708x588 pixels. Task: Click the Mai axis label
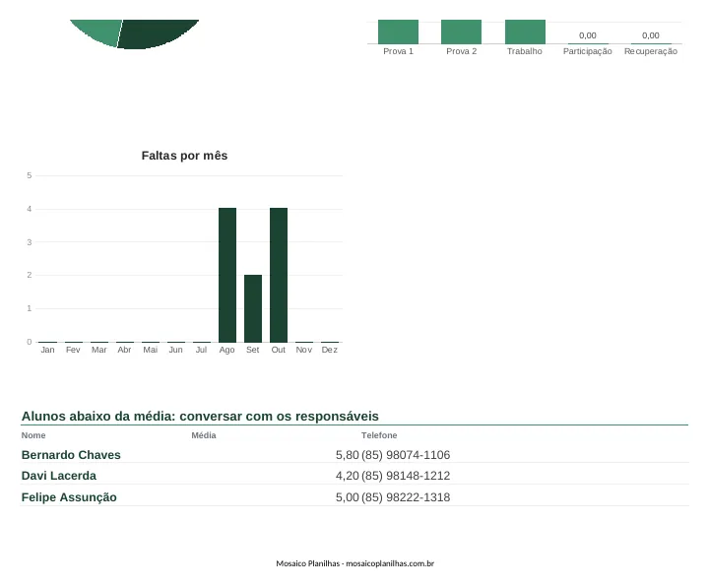(x=150, y=350)
